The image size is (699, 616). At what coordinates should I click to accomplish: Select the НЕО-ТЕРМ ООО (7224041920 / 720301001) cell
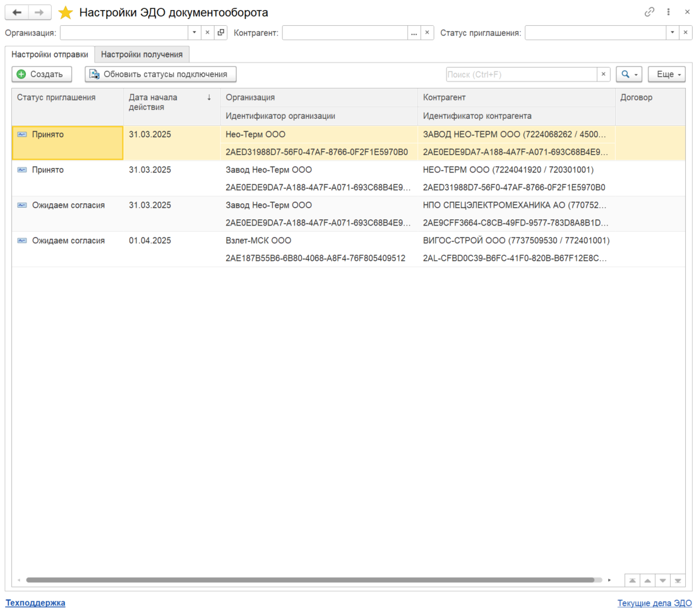click(x=517, y=170)
